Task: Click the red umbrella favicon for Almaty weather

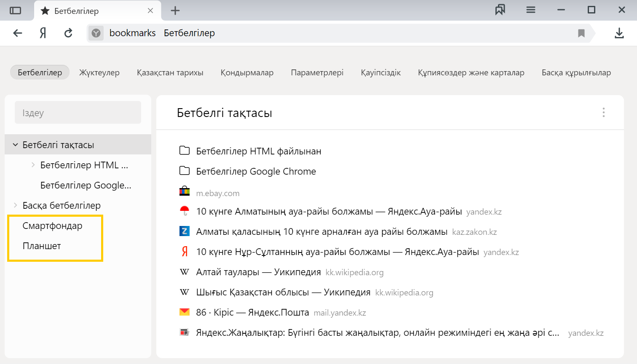Action: (185, 211)
